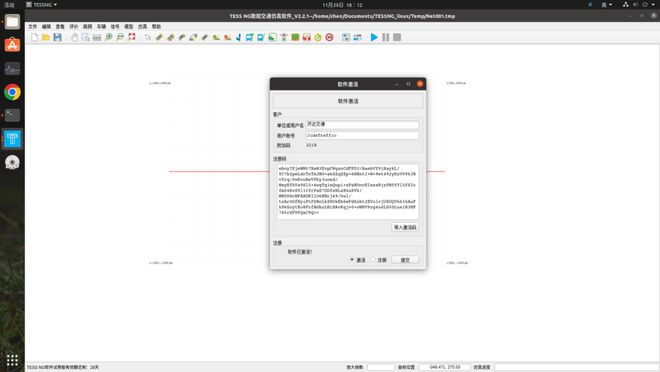660x372 pixels.
Task: Click the 3218 additional code value
Action: [311, 145]
